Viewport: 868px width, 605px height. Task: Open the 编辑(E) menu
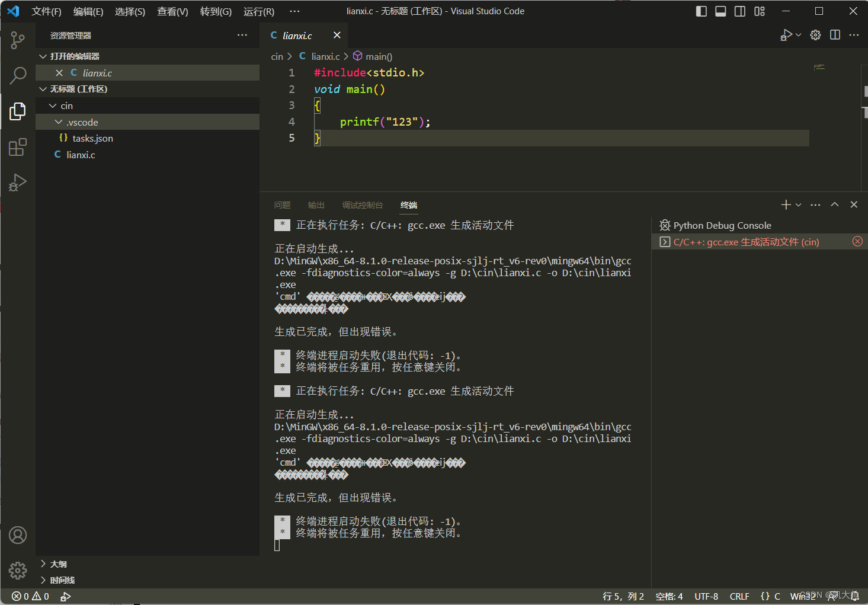tap(88, 11)
